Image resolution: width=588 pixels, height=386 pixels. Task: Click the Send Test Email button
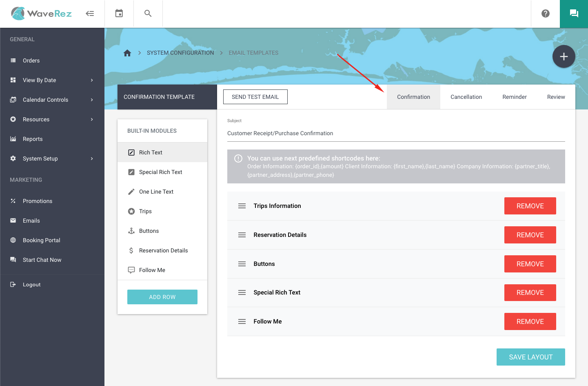click(255, 97)
